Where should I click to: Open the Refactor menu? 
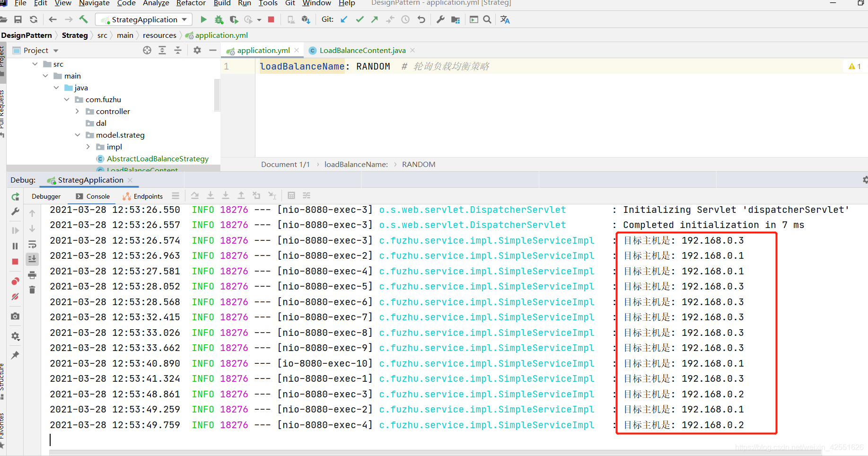[191, 3]
